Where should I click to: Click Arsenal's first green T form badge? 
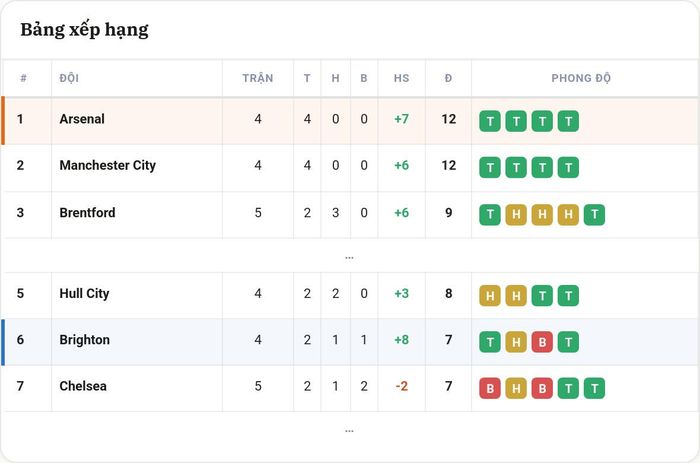click(x=490, y=121)
